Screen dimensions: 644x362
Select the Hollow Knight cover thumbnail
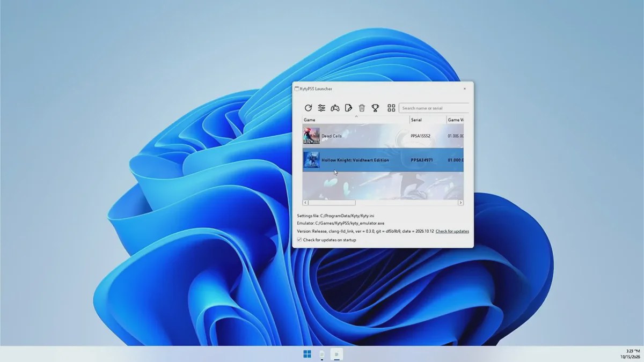(311, 160)
